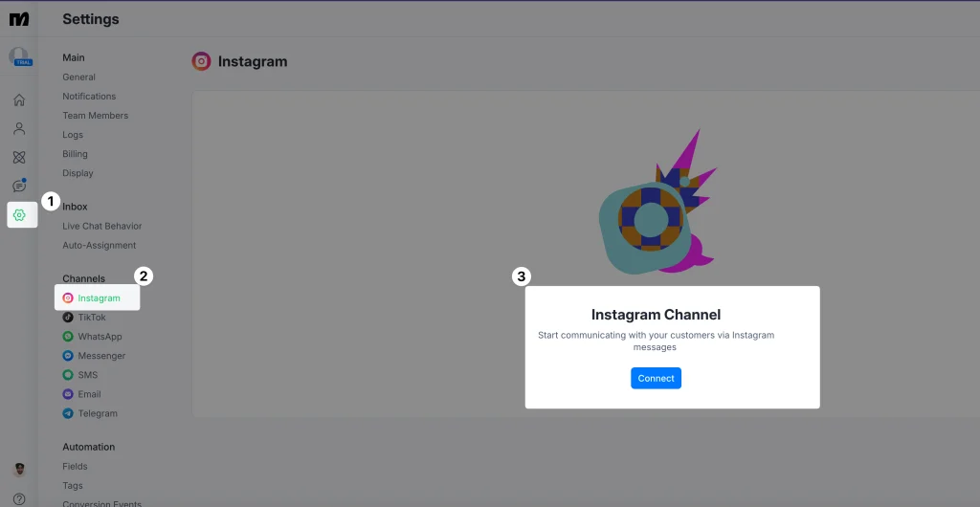The width and height of the screenshot is (980, 507).
Task: Click the Main section header
Action: coord(73,57)
